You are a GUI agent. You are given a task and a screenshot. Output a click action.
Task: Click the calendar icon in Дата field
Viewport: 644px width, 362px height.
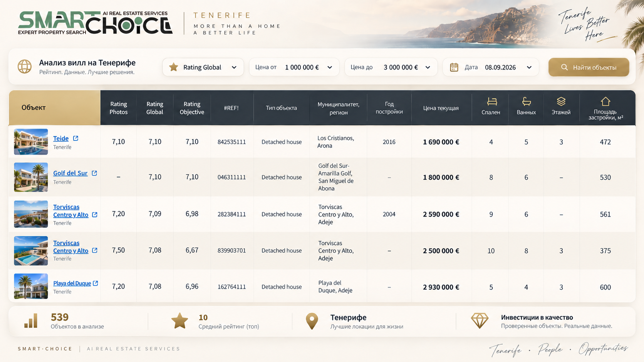(454, 67)
